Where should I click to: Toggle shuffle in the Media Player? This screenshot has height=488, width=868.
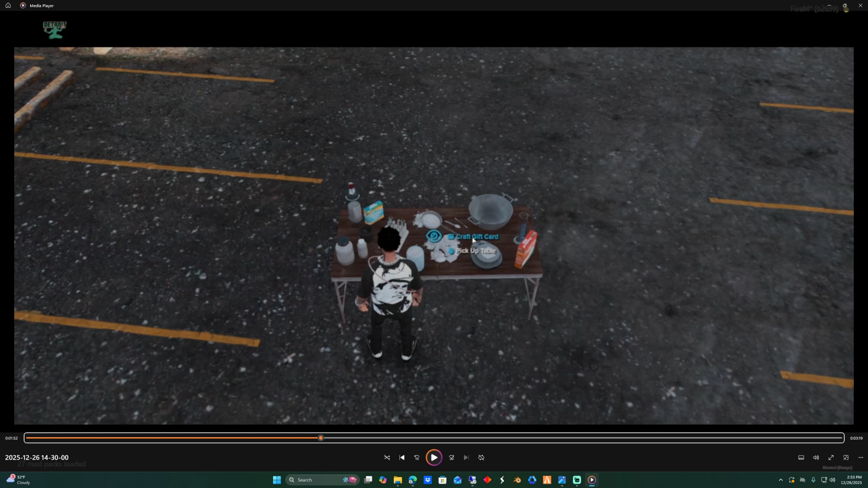coord(387,457)
